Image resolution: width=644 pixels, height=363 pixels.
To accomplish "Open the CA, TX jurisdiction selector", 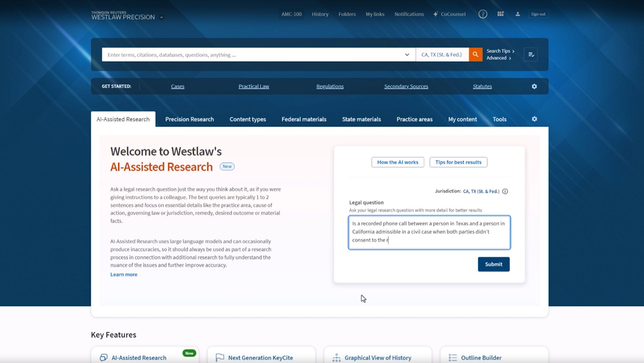I will (x=442, y=54).
